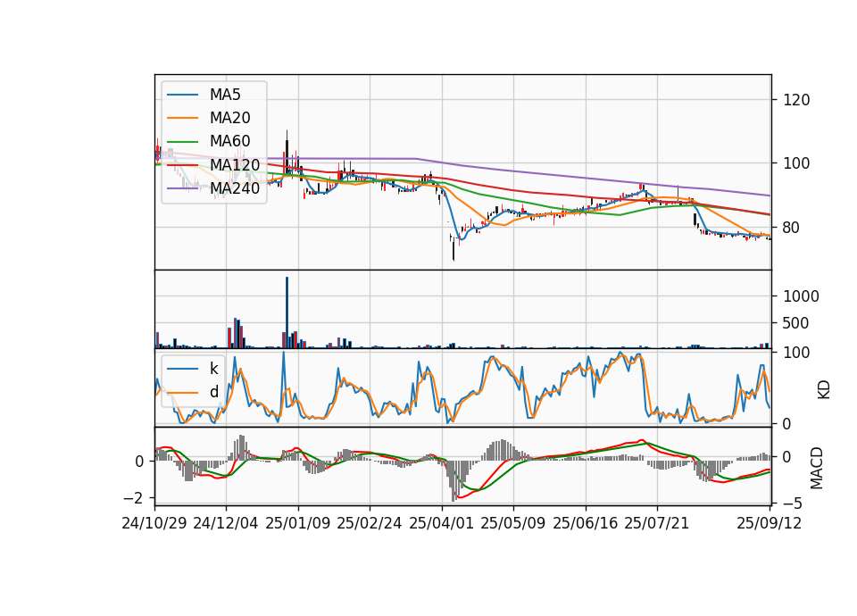The width and height of the screenshot is (857, 616).
Task: Click the MA60 legend label
Action: point(229,142)
